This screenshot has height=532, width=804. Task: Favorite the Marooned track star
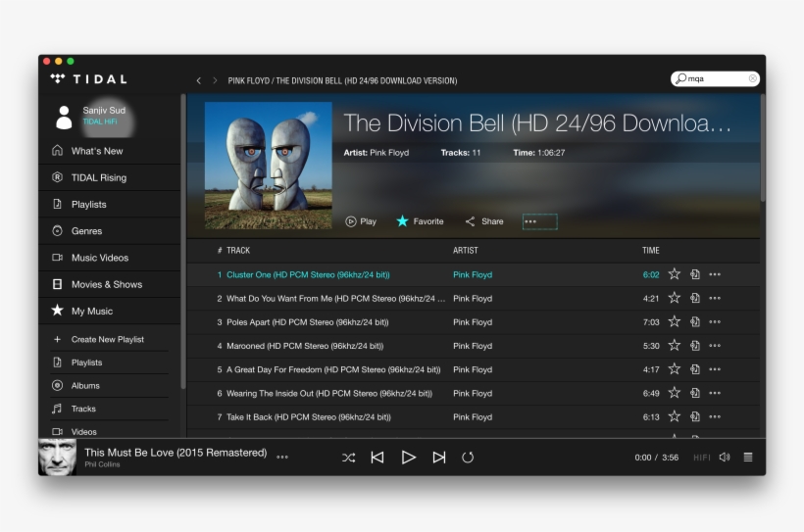coord(674,346)
